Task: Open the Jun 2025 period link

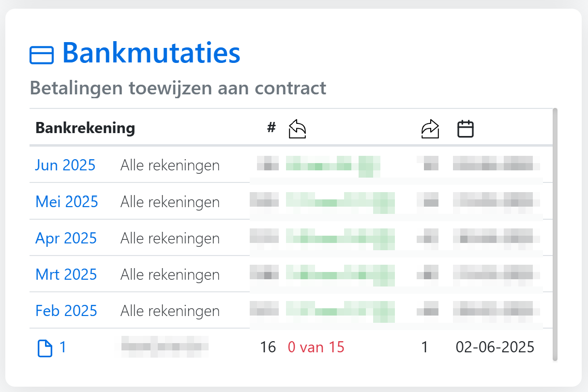Action: coord(65,165)
